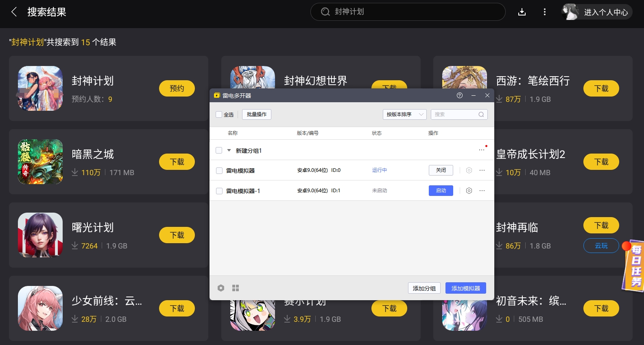This screenshot has width=644, height=345.
Task: Click the grid arrange icon at bottom
Action: (236, 288)
